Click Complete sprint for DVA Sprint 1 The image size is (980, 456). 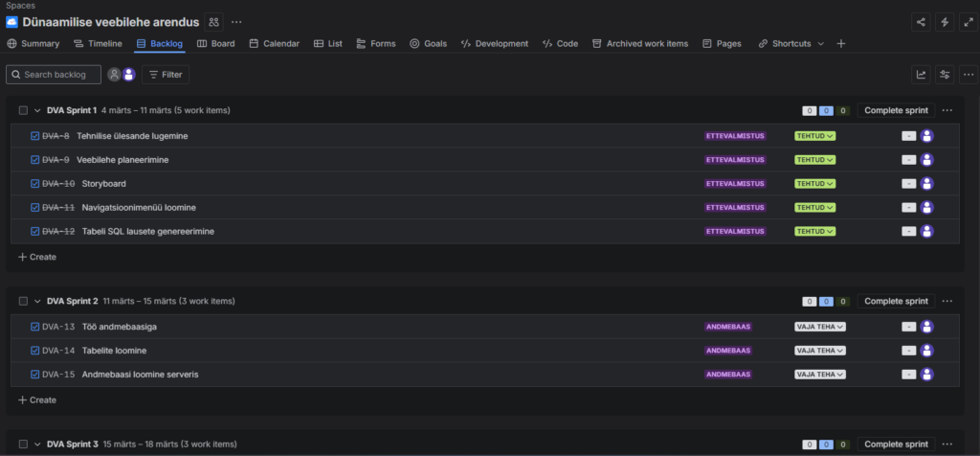click(896, 110)
